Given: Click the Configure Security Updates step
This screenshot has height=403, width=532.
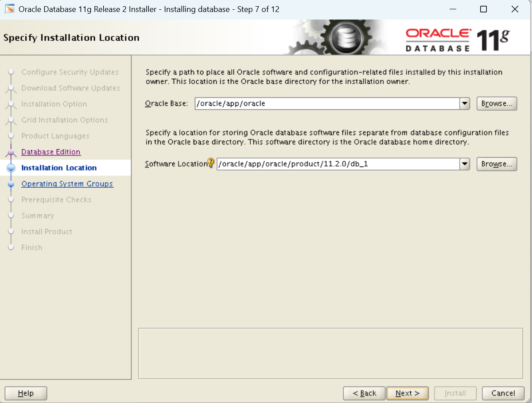Looking at the screenshot, I should pyautogui.click(x=70, y=72).
